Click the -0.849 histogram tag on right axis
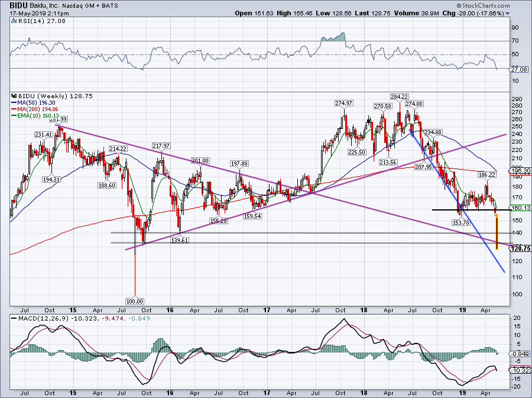The width and height of the screenshot is (532, 398). click(520, 354)
